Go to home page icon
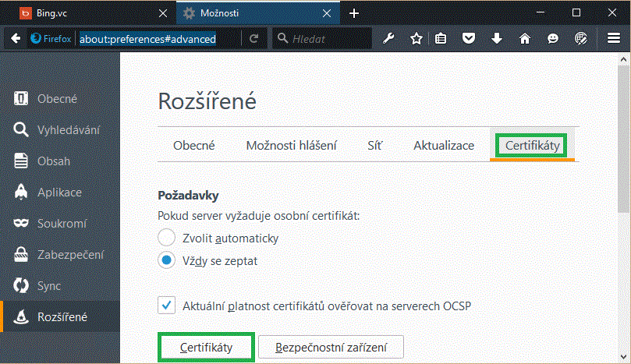 524,38
